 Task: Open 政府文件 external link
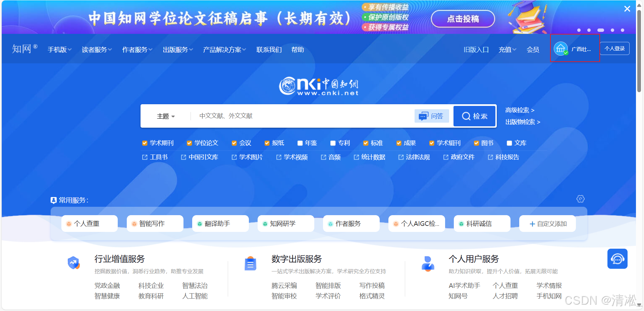pyautogui.click(x=459, y=157)
